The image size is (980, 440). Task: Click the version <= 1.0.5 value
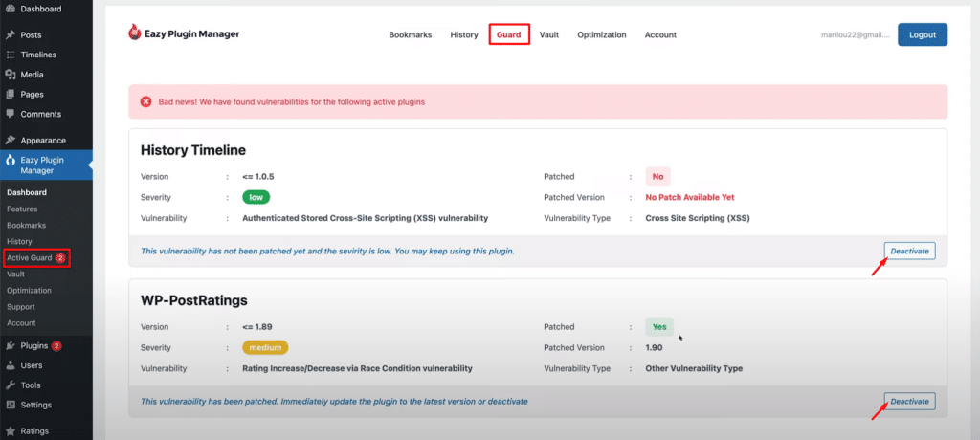258,177
